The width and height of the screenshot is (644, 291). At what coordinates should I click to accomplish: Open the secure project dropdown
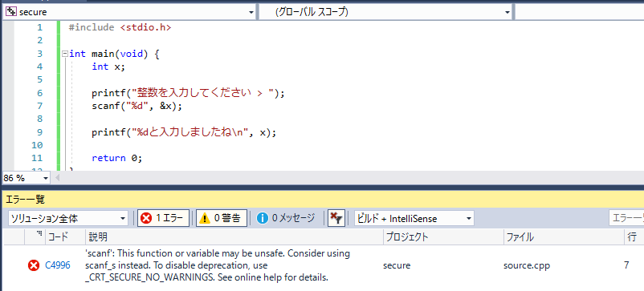pos(251,12)
